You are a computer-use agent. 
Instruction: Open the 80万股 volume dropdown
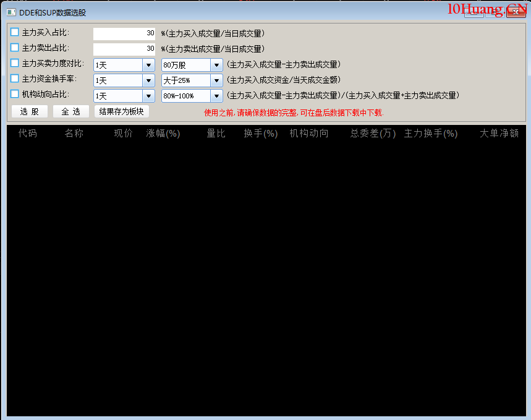tap(216, 65)
